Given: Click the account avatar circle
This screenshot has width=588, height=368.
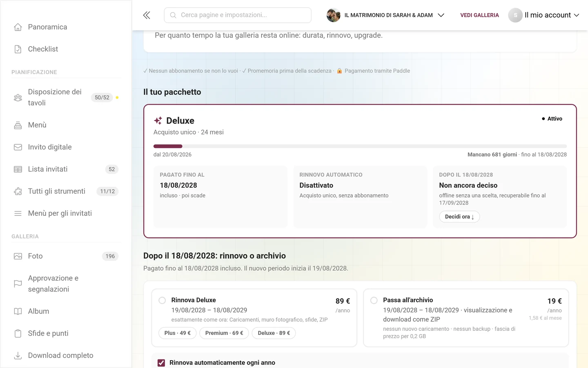Looking at the screenshot, I should tap(515, 15).
